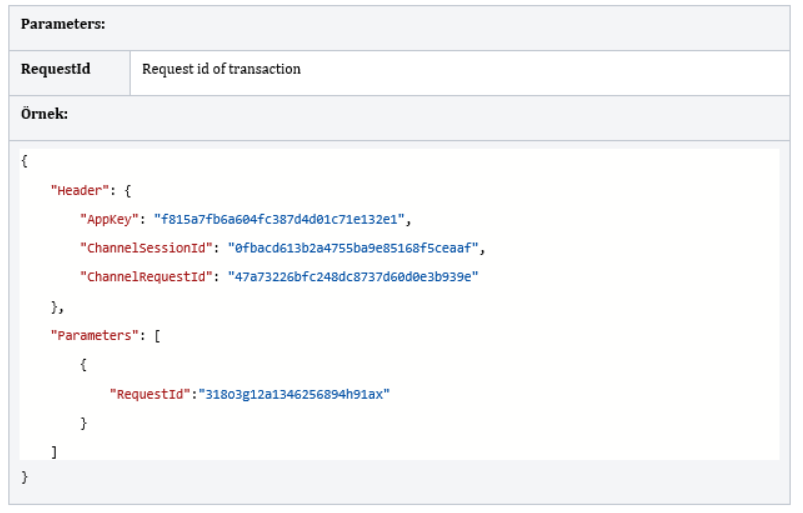Click the quoted "RequestId" key in the JSON

point(152,394)
